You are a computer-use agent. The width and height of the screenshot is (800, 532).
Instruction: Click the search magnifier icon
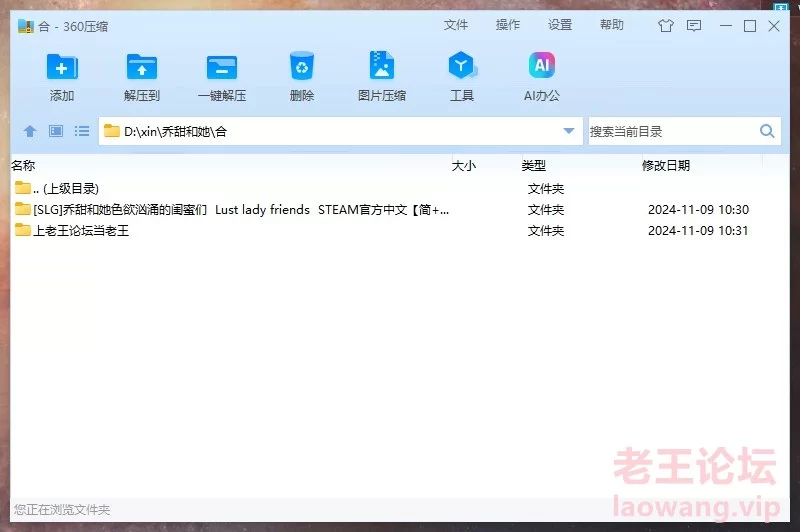767,131
